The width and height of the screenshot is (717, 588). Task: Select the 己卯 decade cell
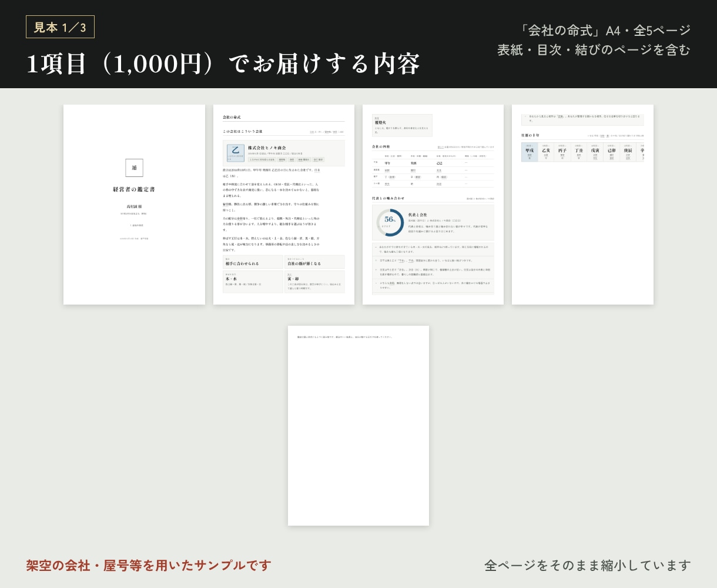click(612, 152)
